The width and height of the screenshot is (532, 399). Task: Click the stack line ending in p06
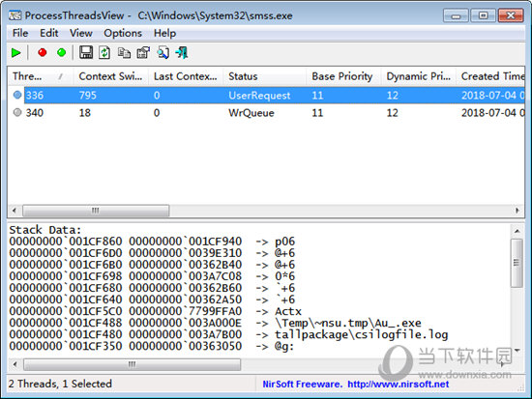pyautogui.click(x=152, y=242)
